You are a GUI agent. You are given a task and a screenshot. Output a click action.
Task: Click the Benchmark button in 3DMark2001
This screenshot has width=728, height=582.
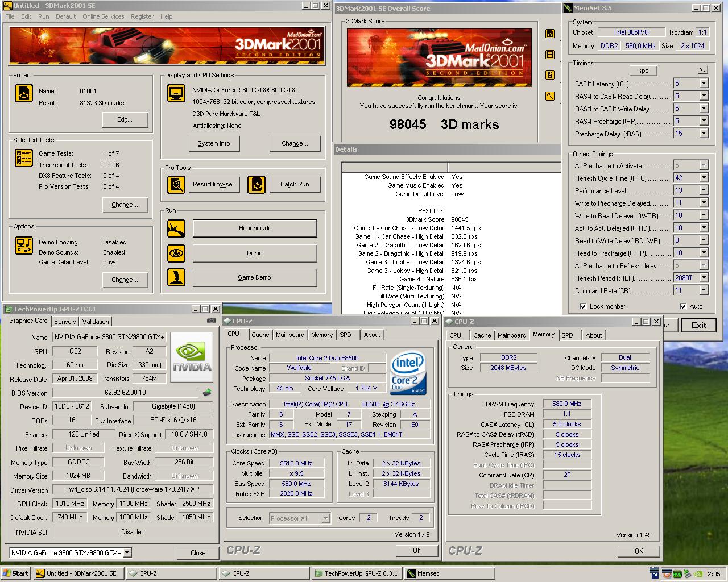(x=254, y=228)
